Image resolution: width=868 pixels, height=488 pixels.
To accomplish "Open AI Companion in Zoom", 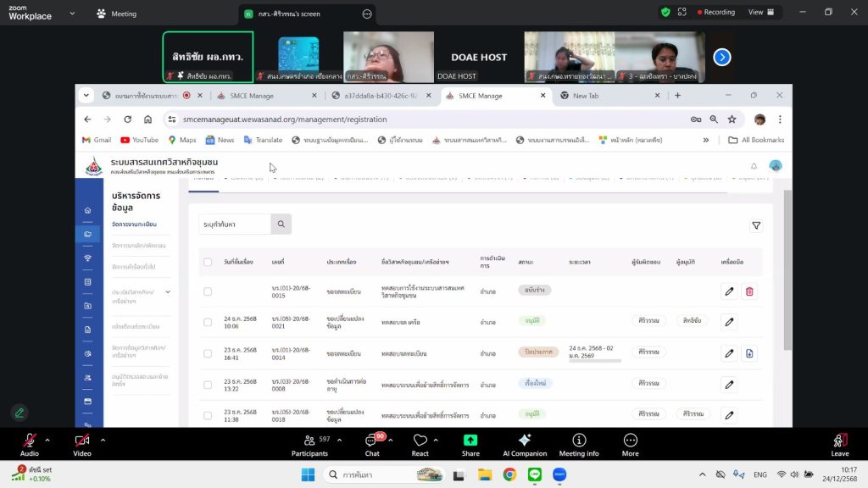I will [x=525, y=441].
